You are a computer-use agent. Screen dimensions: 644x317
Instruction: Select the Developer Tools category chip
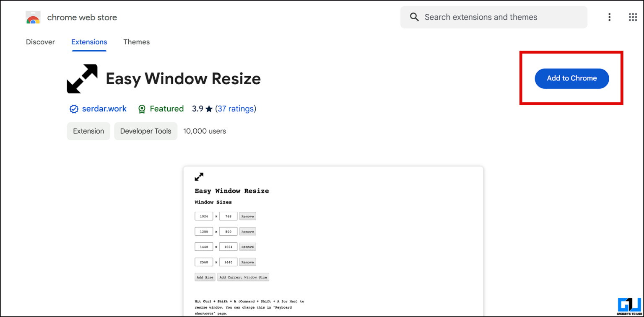145,131
